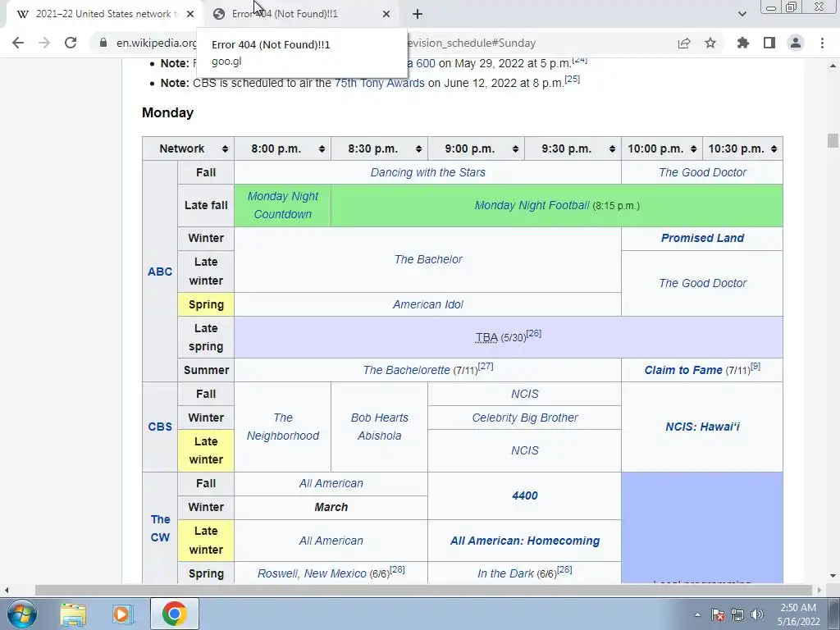Open the 75th Tony Awards link

379,83
